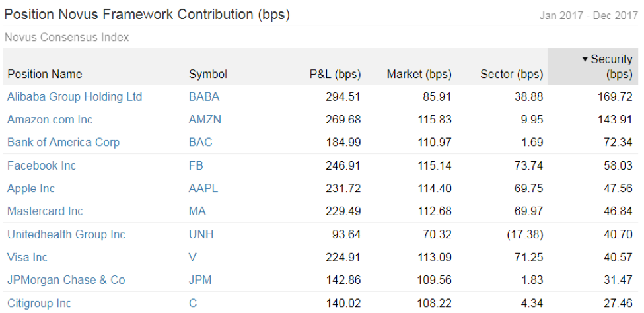Click the Symbol column header
Screen dimensions: 644x313
(x=208, y=75)
